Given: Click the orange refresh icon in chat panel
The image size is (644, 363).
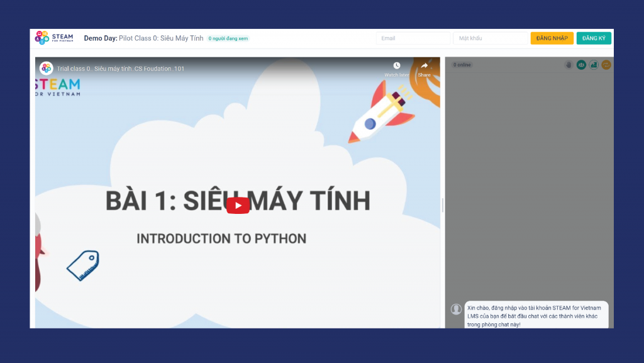Looking at the screenshot, I should tap(606, 64).
